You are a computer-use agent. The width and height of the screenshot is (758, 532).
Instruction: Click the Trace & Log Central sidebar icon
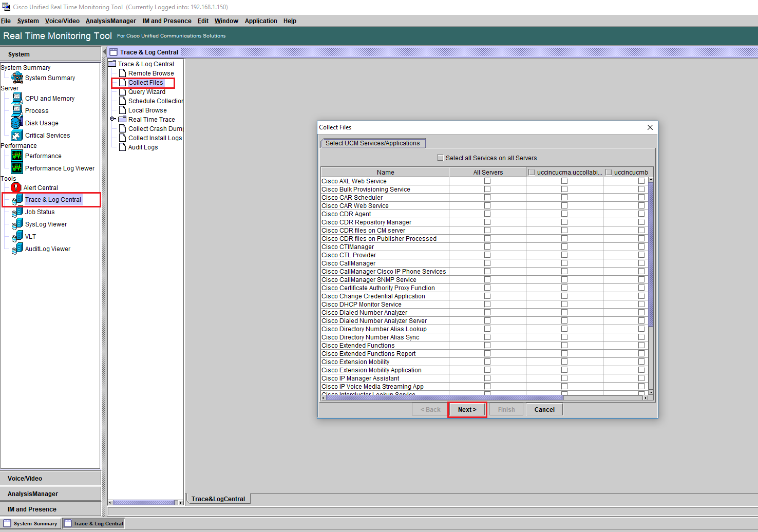pos(17,199)
